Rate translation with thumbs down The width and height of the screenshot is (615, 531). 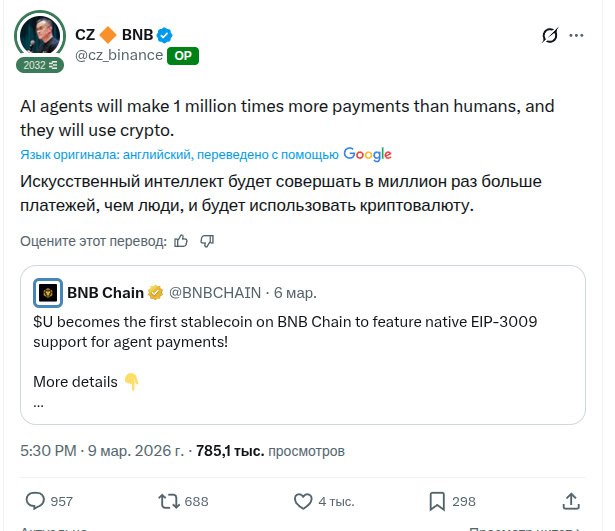tap(207, 240)
